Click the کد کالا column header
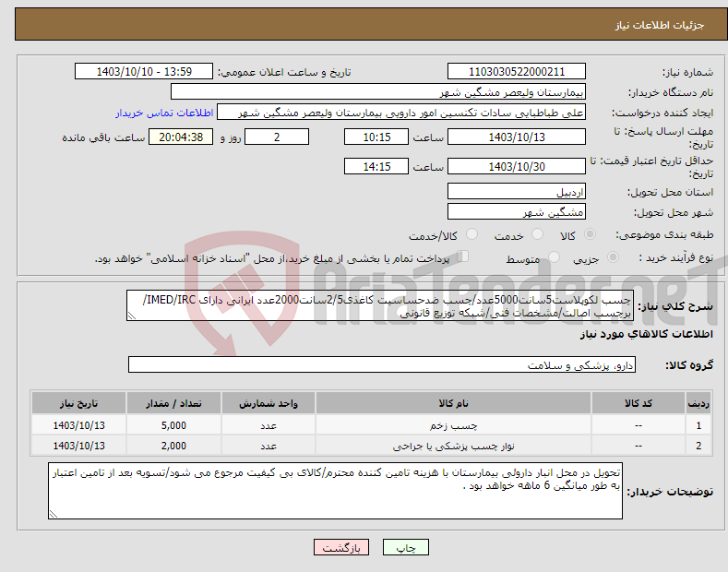 pos(638,403)
